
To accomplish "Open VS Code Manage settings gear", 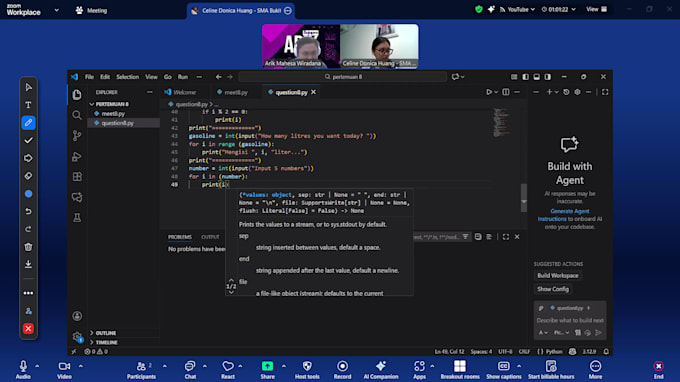I will coord(77,336).
